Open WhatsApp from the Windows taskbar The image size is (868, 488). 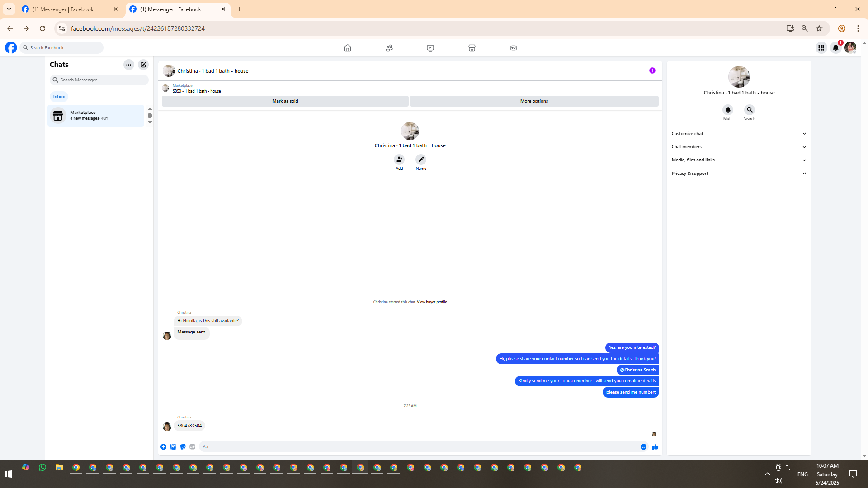[42, 468]
